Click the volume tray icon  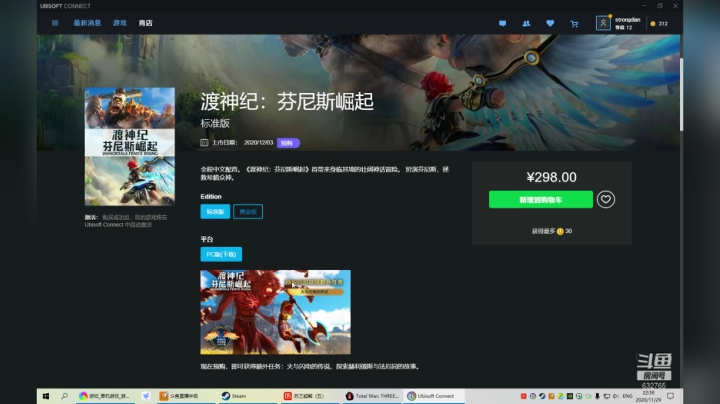pos(616,396)
